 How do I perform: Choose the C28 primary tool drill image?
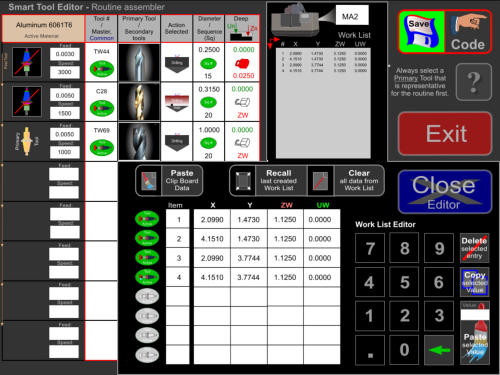pos(139,102)
